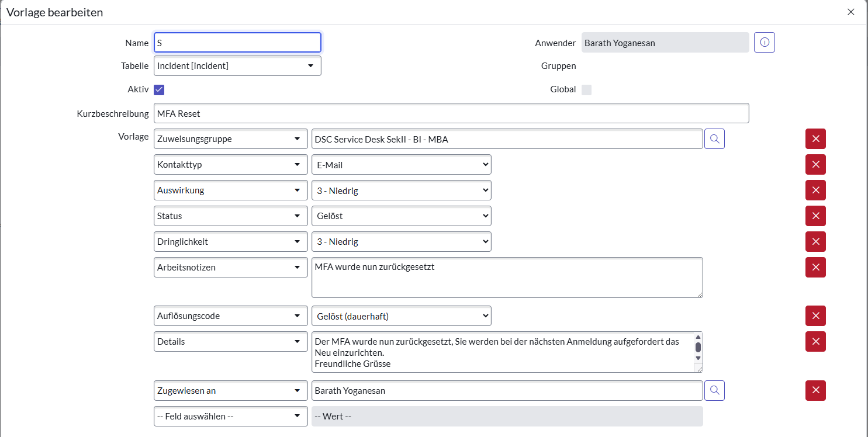Remove the Arbeitsnotizen template row
The image size is (868, 437).
pos(815,267)
